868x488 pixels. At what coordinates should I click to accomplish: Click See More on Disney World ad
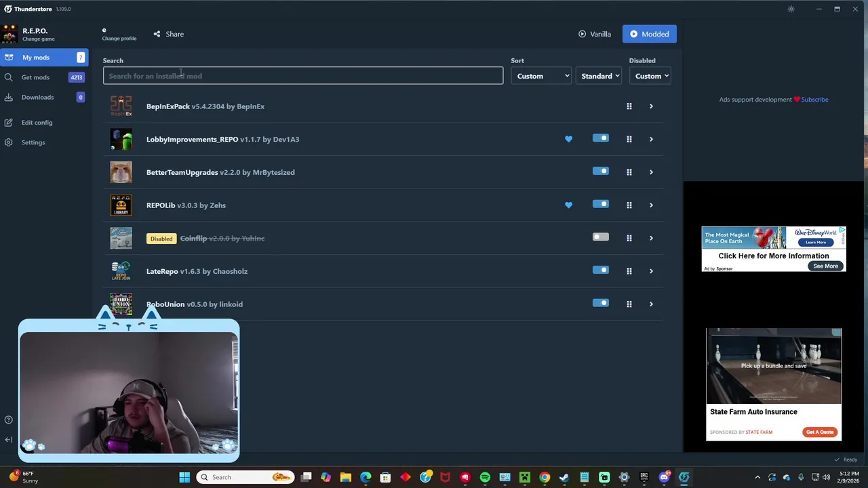tap(825, 266)
